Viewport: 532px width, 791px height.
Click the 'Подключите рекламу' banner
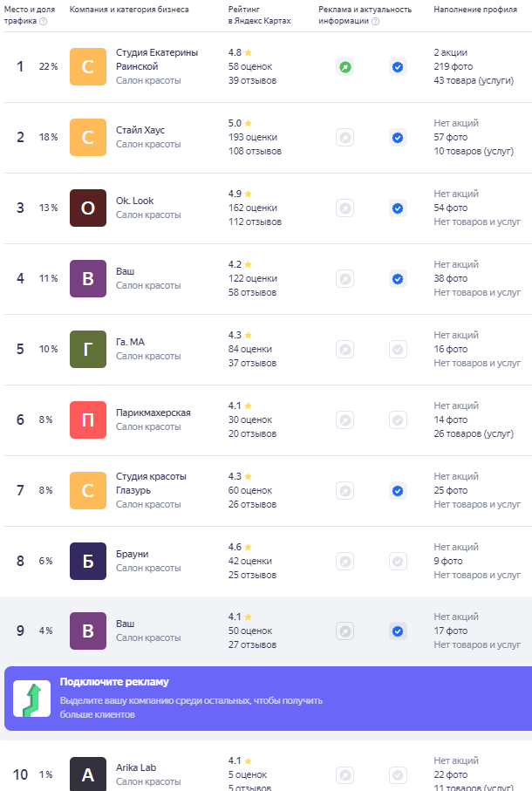pos(268,699)
